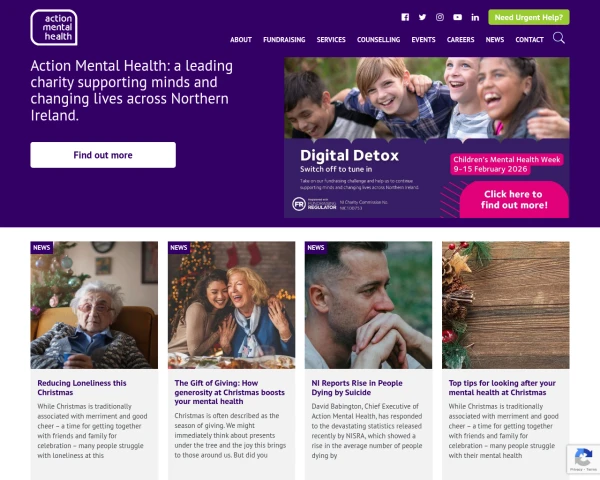
Task: Select Careers in the navigation bar
Action: 460,39
